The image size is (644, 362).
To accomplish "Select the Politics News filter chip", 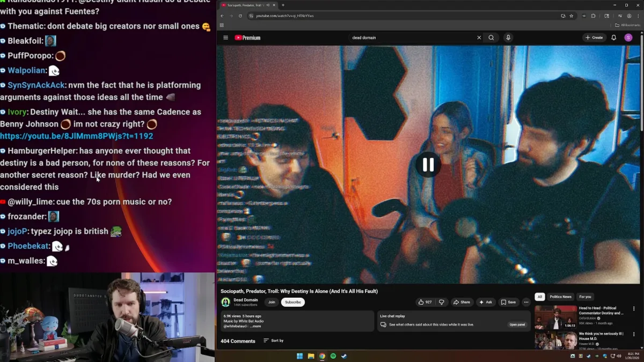I will coord(560,297).
